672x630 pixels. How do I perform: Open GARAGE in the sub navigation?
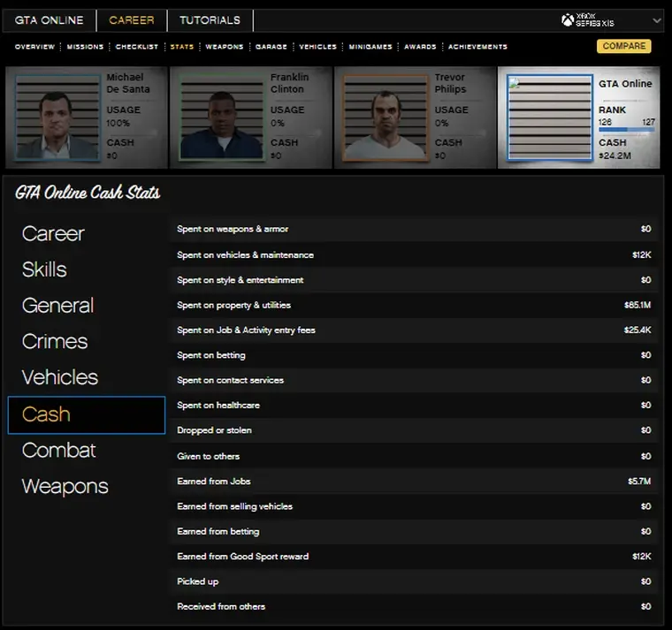pyautogui.click(x=271, y=47)
